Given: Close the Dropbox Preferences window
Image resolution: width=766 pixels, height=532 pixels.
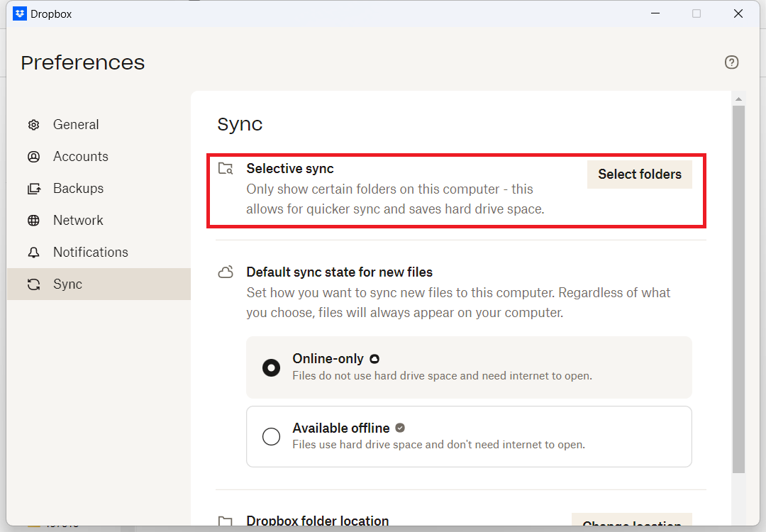Looking at the screenshot, I should (738, 13).
